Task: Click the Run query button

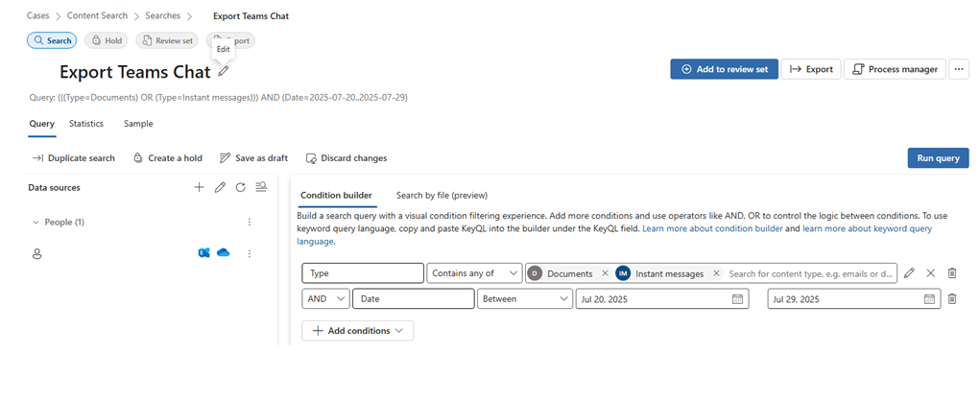Action: [x=938, y=158]
